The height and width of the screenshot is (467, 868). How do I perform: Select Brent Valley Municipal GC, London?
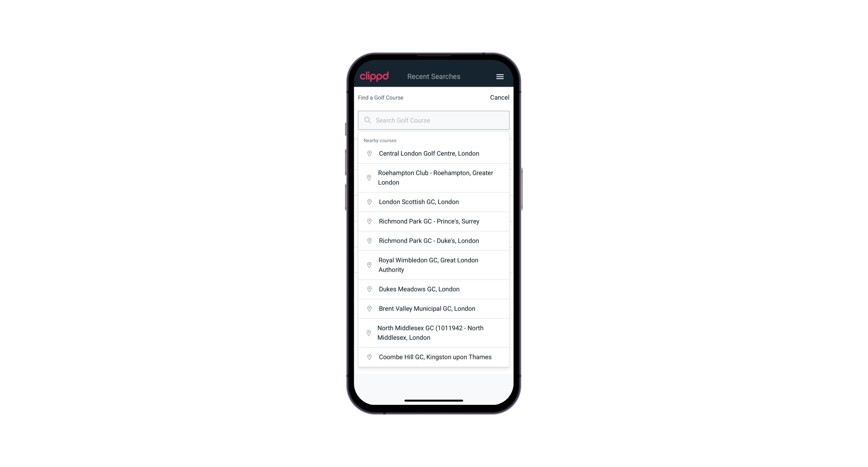[434, 308]
